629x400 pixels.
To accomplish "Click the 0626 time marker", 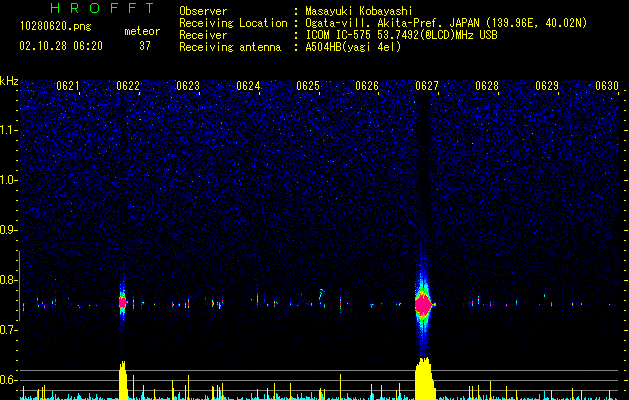I will (x=367, y=86).
